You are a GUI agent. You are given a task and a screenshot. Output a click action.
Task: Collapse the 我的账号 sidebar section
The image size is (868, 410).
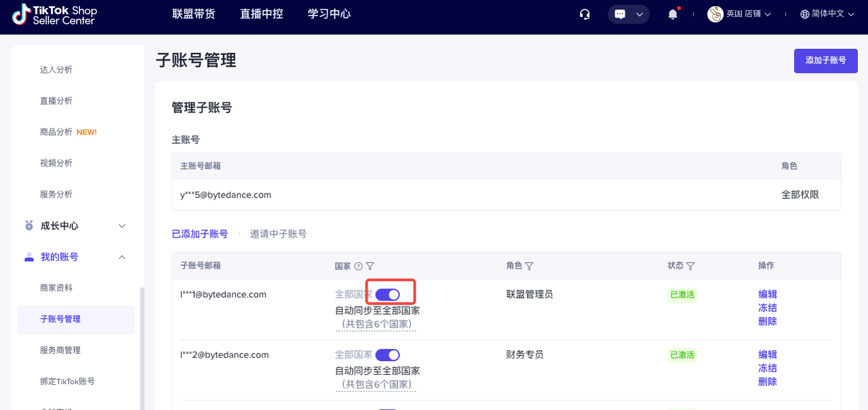122,257
